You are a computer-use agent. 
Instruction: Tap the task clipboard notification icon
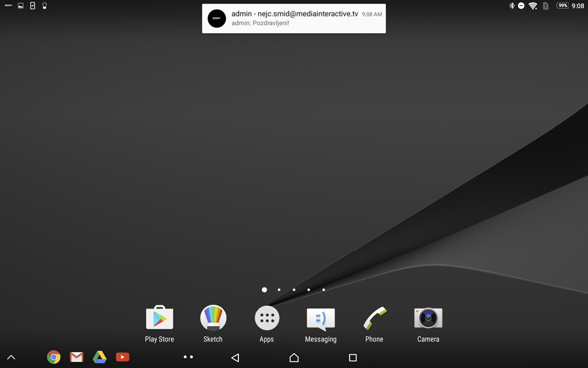(x=33, y=5)
